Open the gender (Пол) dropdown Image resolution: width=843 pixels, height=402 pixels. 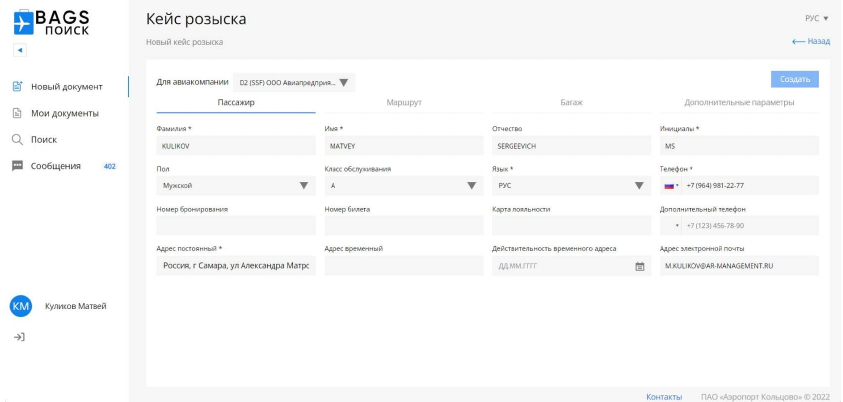[x=304, y=185]
